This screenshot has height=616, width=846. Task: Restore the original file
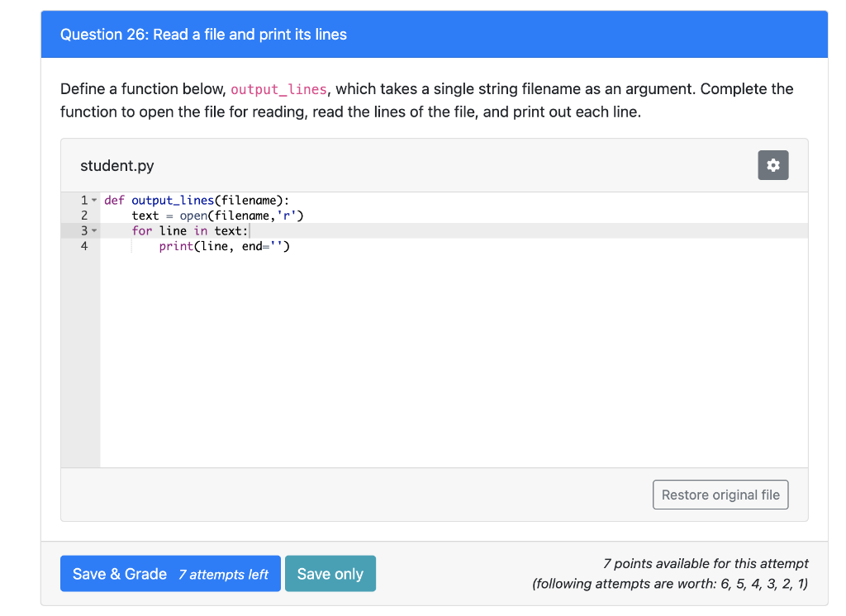point(720,495)
